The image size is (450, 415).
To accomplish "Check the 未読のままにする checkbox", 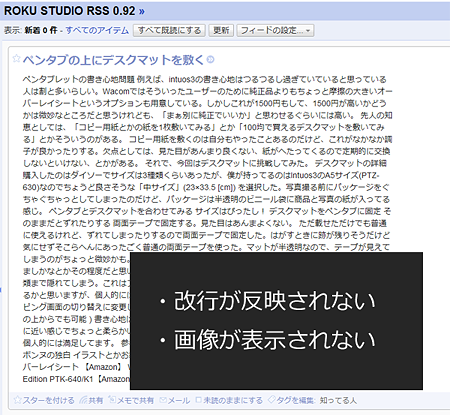I will [x=199, y=400].
